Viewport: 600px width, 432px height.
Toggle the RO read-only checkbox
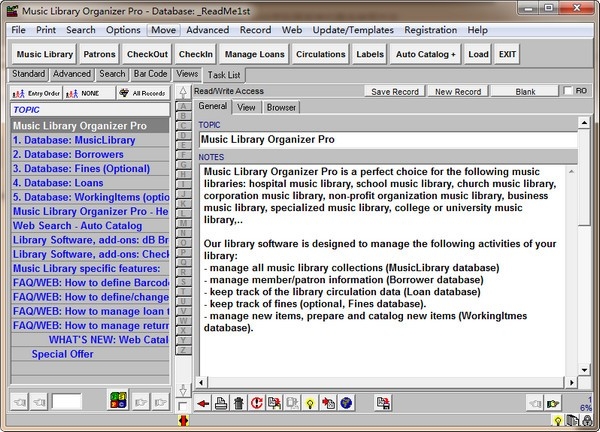pyautogui.click(x=569, y=91)
